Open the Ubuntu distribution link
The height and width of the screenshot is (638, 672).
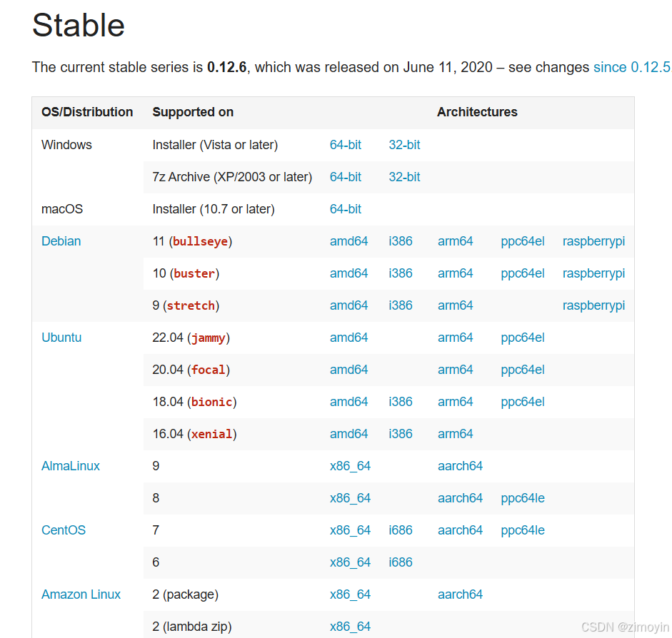61,338
